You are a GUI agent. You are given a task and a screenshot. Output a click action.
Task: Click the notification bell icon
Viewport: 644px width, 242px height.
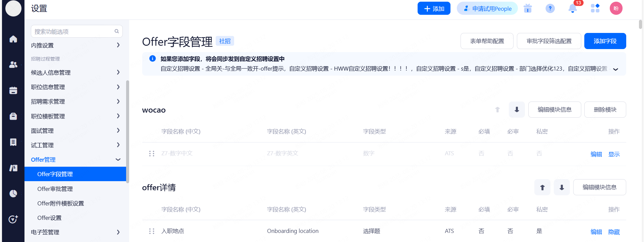click(573, 9)
